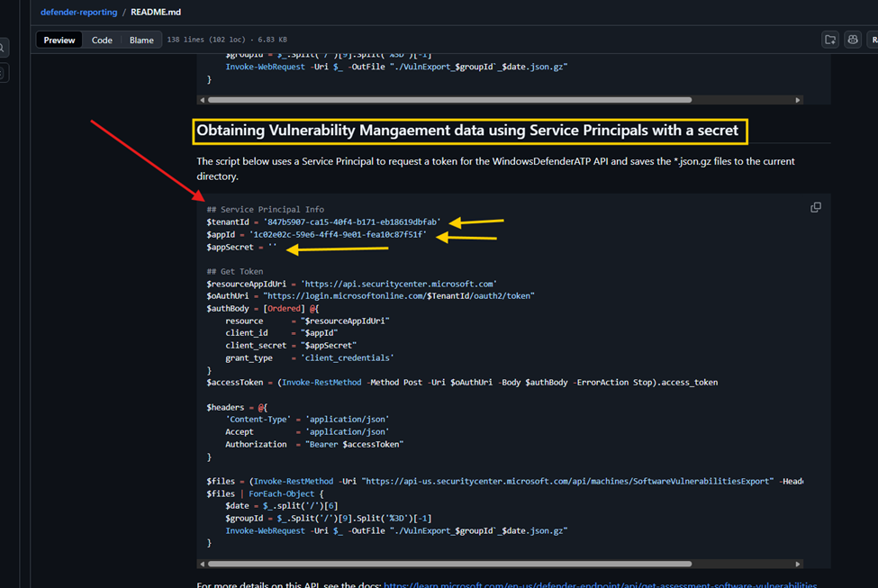Click the search icon on left edge
Screen dimensions: 878x588
coord(3,48)
